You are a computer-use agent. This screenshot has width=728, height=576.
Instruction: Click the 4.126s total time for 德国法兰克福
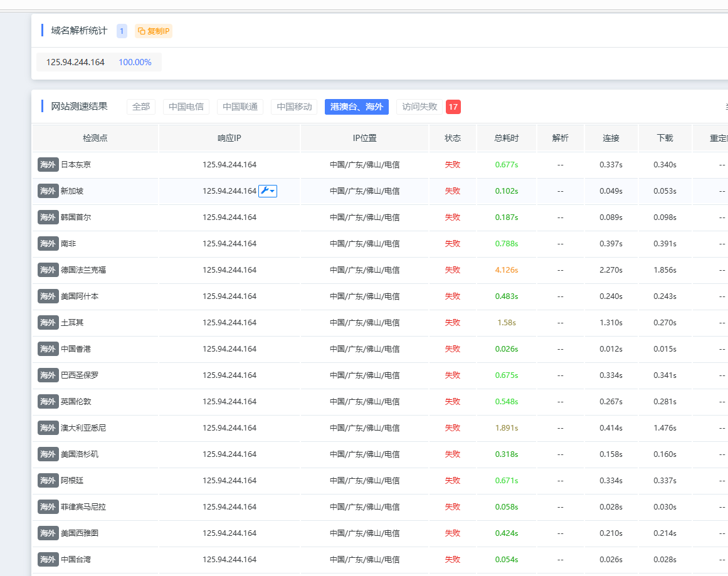click(507, 270)
